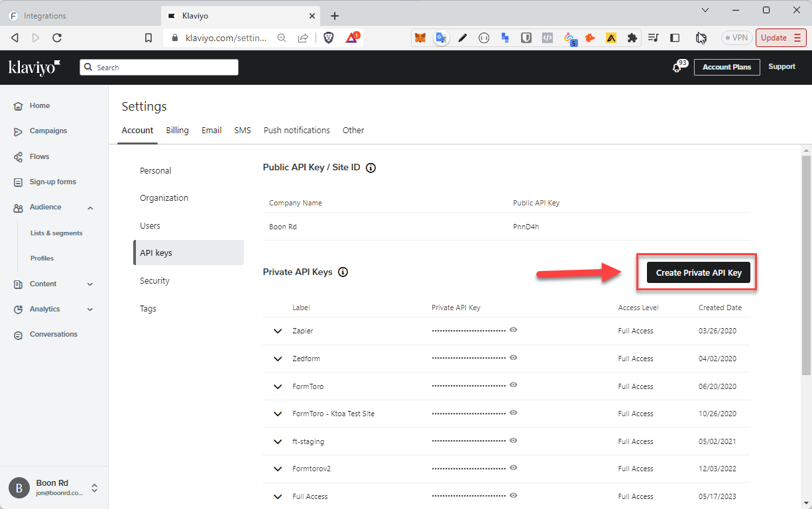
Task: Switch to the Email settings tab
Action: [211, 131]
